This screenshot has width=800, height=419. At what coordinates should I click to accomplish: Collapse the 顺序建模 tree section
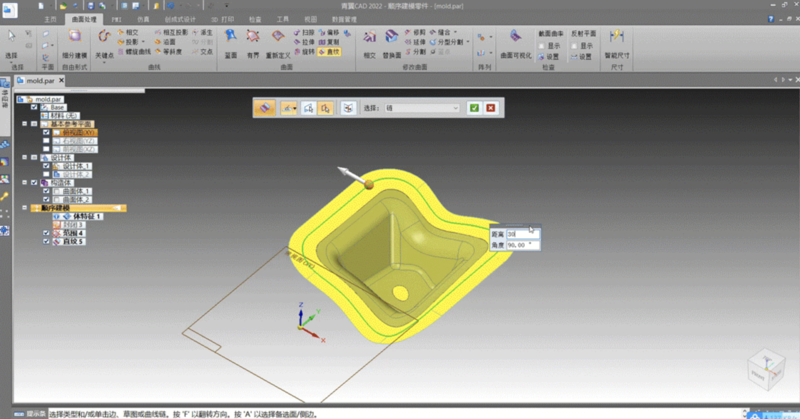pyautogui.click(x=23, y=208)
